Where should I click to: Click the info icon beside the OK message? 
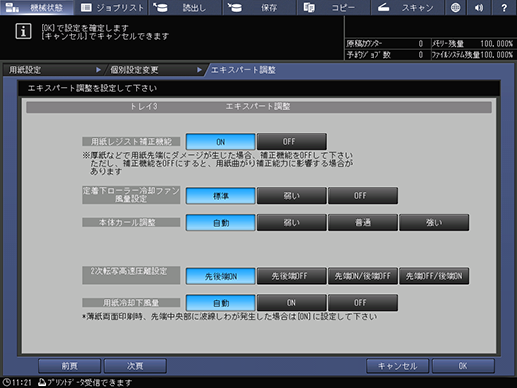click(23, 31)
